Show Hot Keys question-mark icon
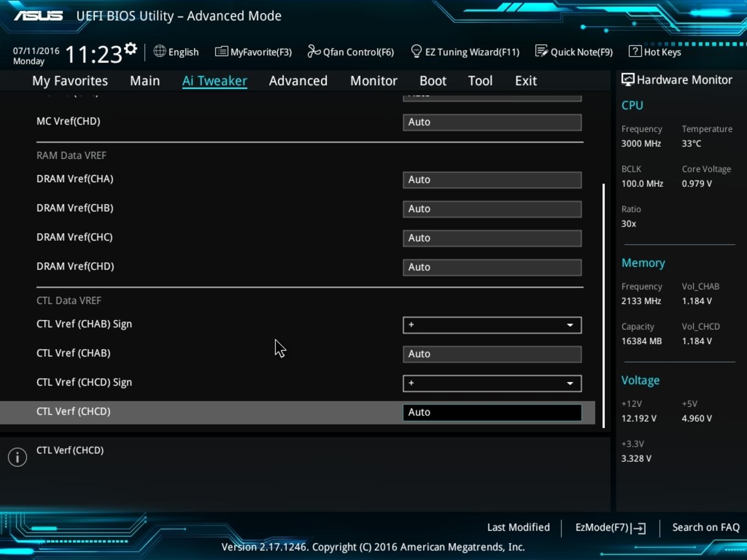 point(635,51)
